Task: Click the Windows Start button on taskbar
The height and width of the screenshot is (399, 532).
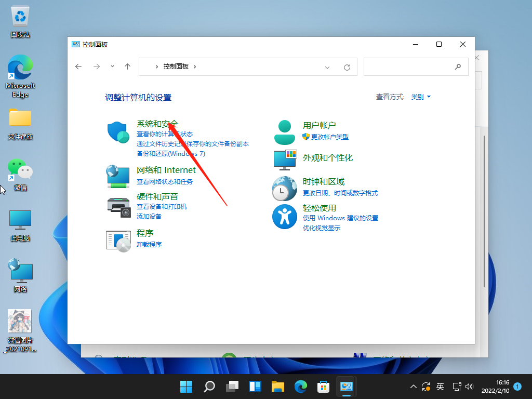Action: click(x=186, y=387)
